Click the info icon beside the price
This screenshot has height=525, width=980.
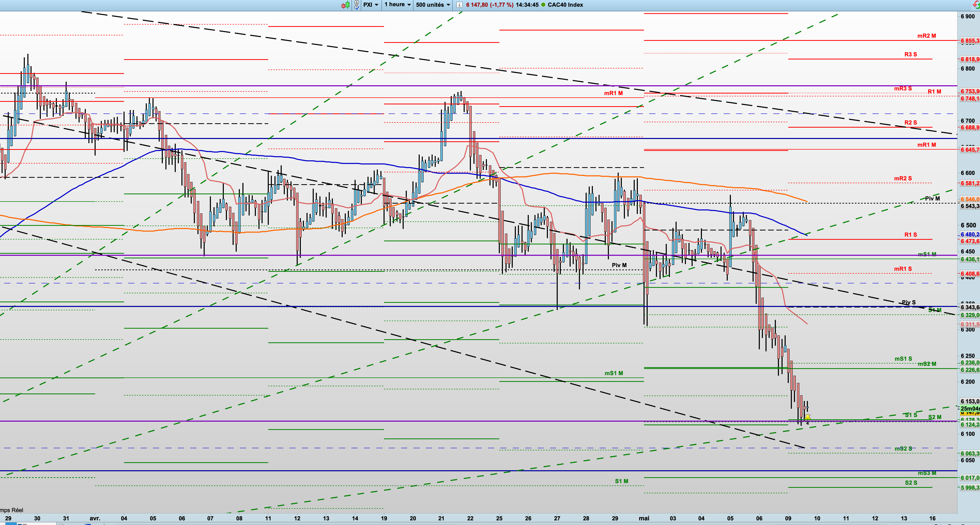click(x=459, y=5)
